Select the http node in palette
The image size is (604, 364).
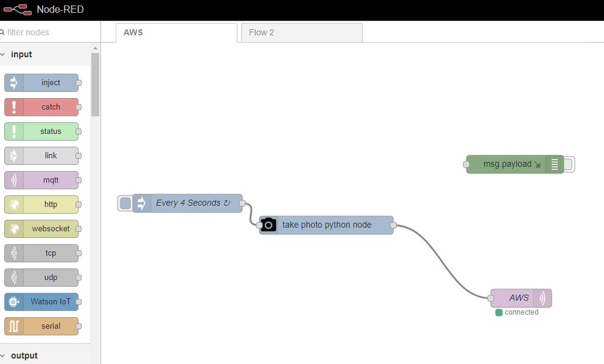tap(41, 204)
